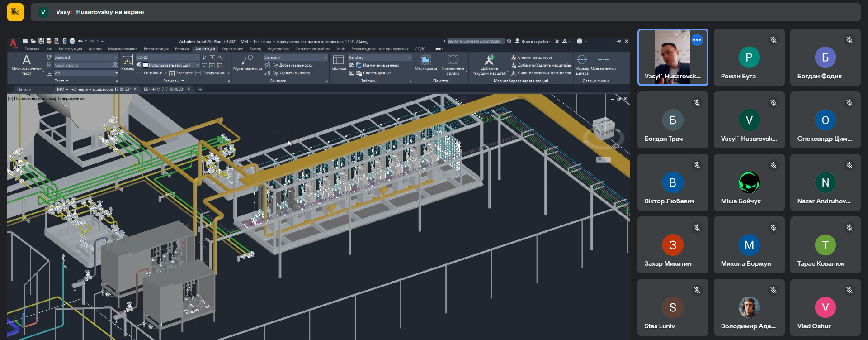Screen dimensions: 868x340
Task: Click Связать данные data link
Action: click(x=374, y=73)
